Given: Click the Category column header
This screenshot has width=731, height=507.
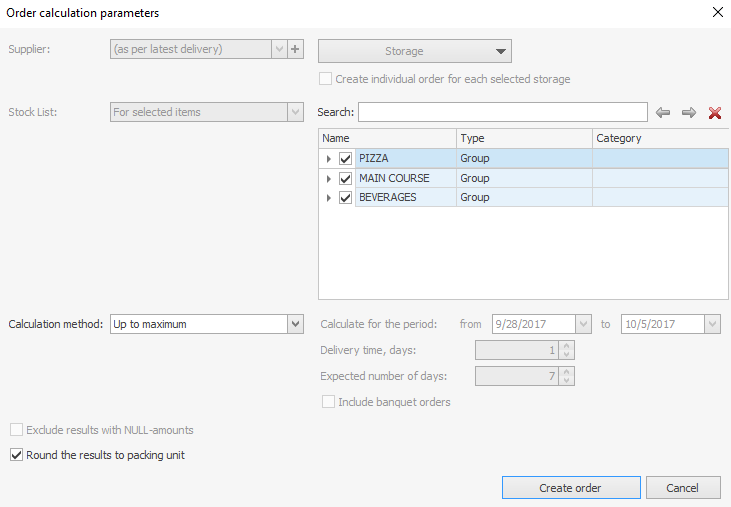Looking at the screenshot, I should click(x=660, y=138).
